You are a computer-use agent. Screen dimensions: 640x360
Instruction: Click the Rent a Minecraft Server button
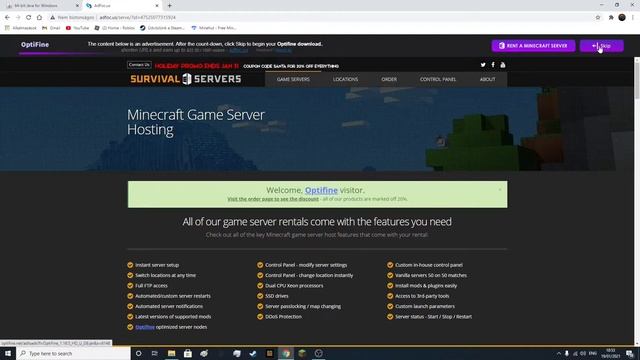(x=533, y=46)
